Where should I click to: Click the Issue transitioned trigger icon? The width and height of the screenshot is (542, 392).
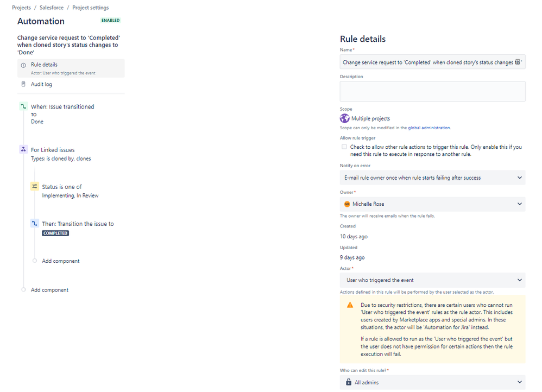pos(23,106)
